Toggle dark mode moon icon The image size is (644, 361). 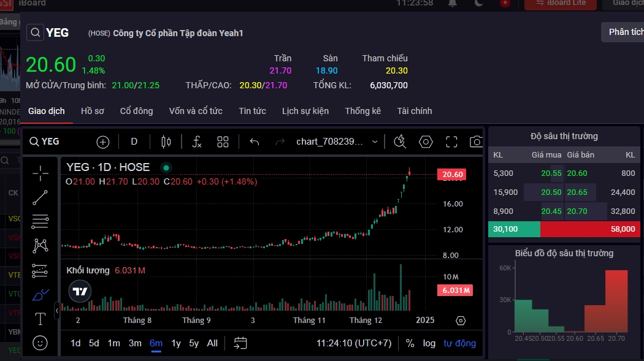[x=478, y=3]
